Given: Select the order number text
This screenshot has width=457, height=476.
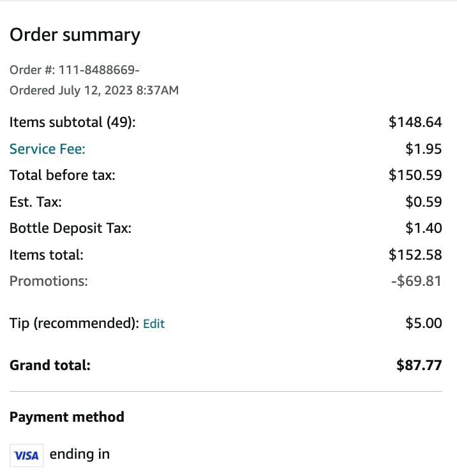Looking at the screenshot, I should point(75,69).
